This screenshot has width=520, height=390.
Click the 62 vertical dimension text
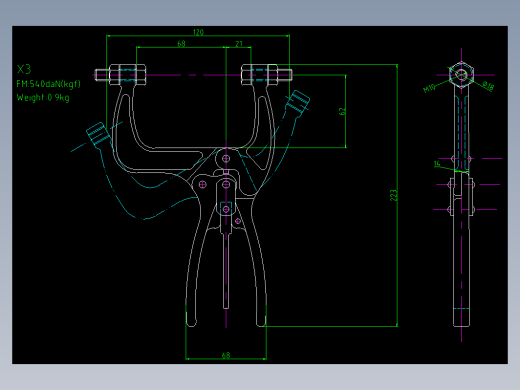[342, 111]
